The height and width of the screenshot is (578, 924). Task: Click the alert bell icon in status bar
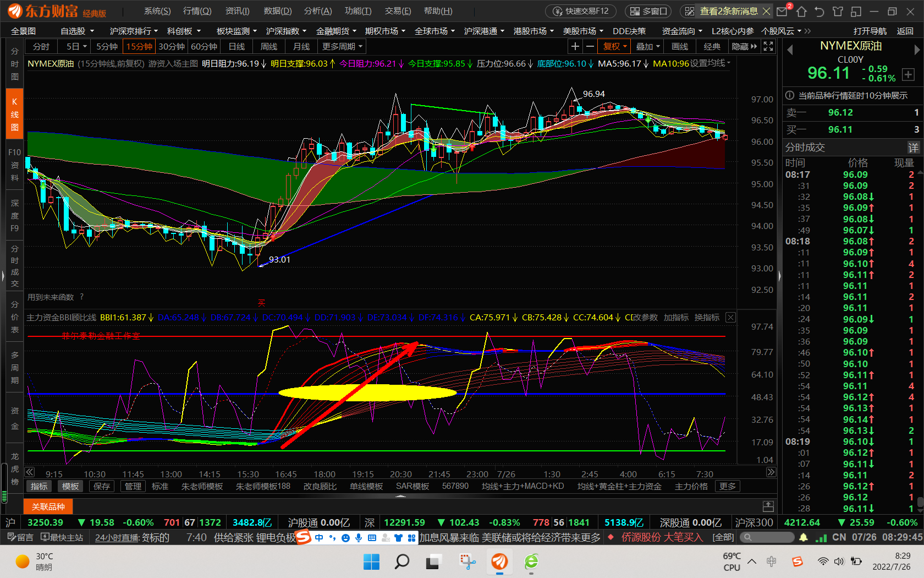point(804,537)
